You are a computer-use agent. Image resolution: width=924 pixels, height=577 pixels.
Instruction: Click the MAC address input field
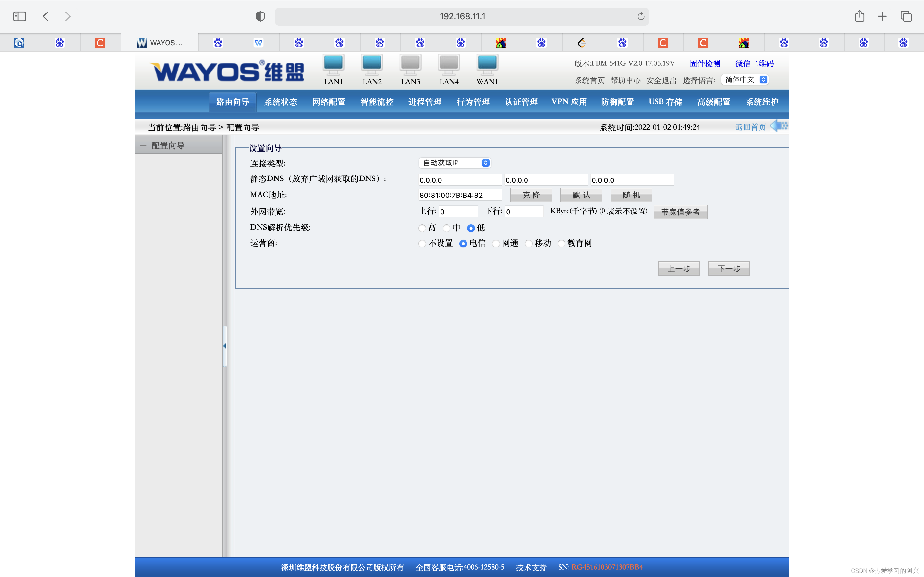click(x=460, y=195)
